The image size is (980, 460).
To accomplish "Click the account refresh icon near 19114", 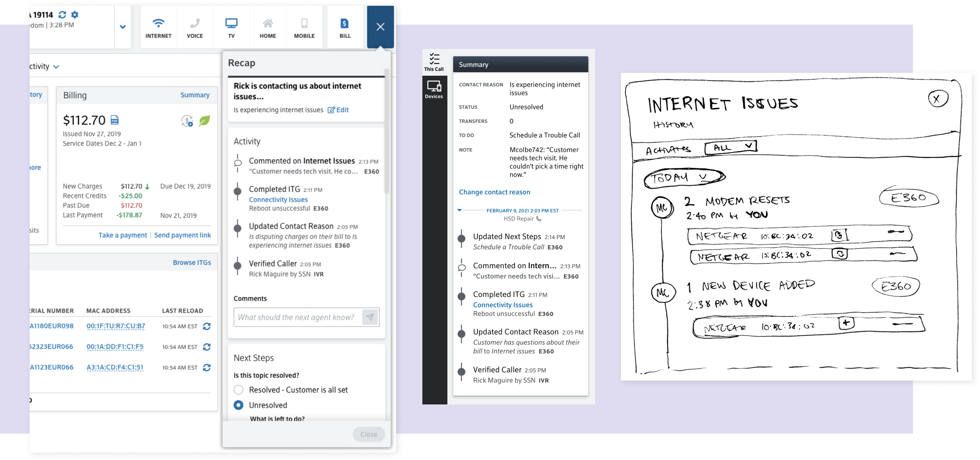I will [62, 15].
